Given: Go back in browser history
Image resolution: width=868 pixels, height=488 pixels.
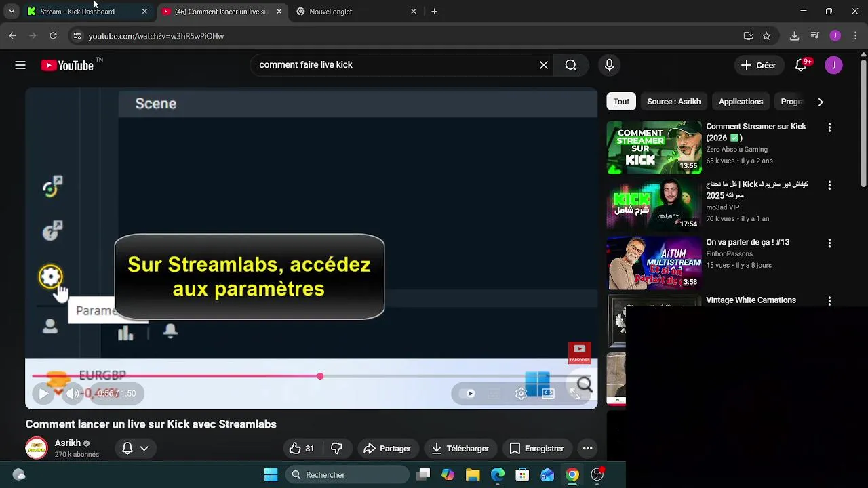Looking at the screenshot, I should click(x=12, y=36).
